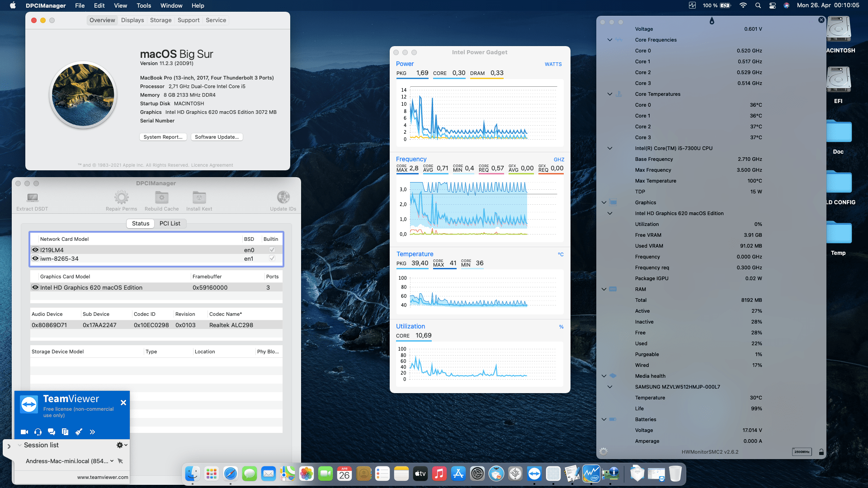Collapse the TeamViewer Session list
Image resolution: width=868 pixels, height=488 pixels.
click(x=20, y=445)
